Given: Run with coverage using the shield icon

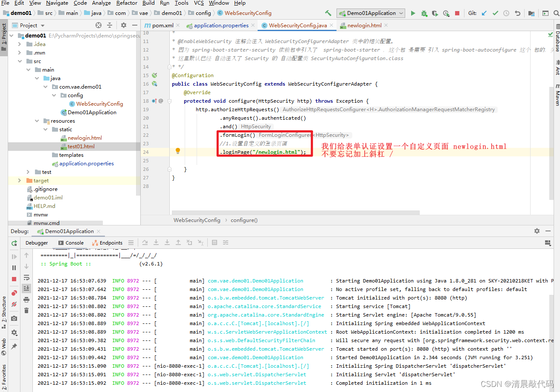Looking at the screenshot, I should pos(435,13).
